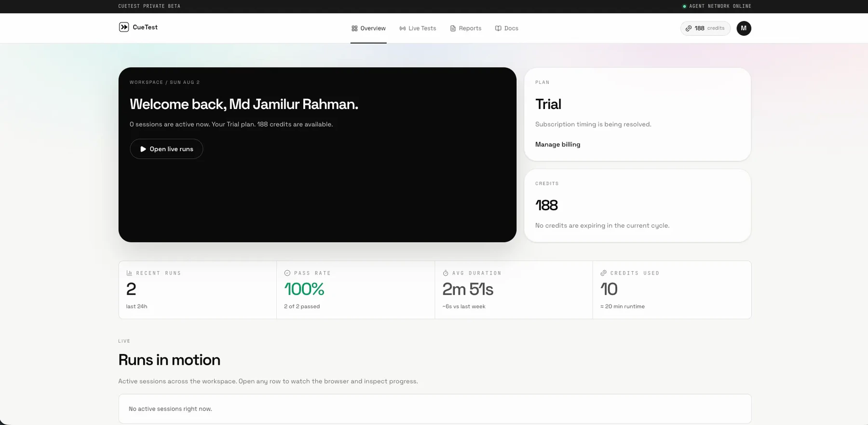
Task: Click the WORKSPACE / SUN AUG 2 label
Action: click(x=164, y=82)
